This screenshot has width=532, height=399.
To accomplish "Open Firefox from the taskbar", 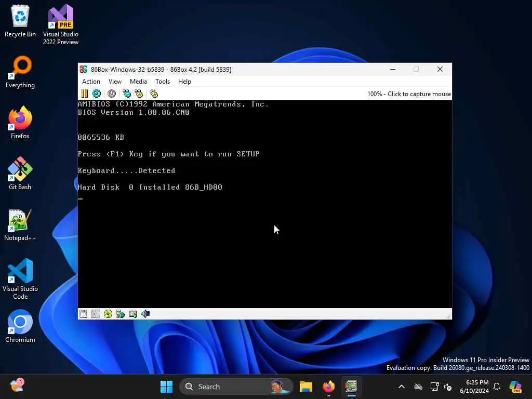I will click(328, 387).
